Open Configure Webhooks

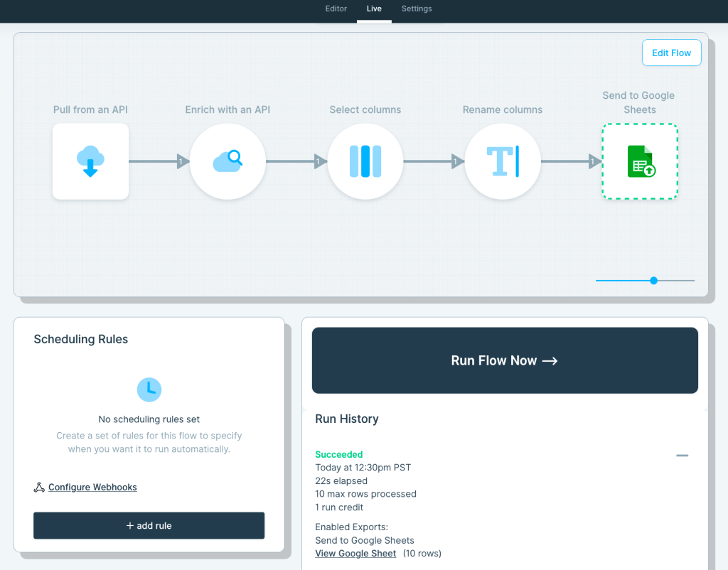92,487
